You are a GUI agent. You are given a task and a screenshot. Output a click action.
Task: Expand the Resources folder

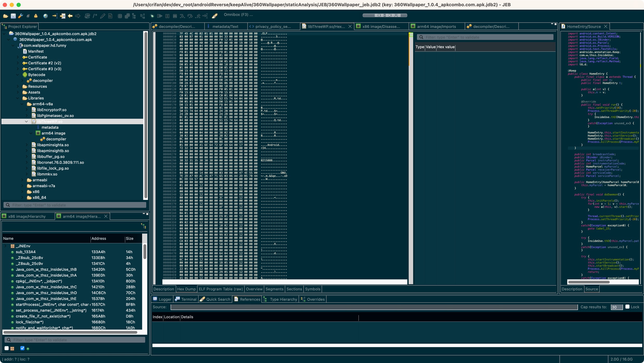(18, 86)
